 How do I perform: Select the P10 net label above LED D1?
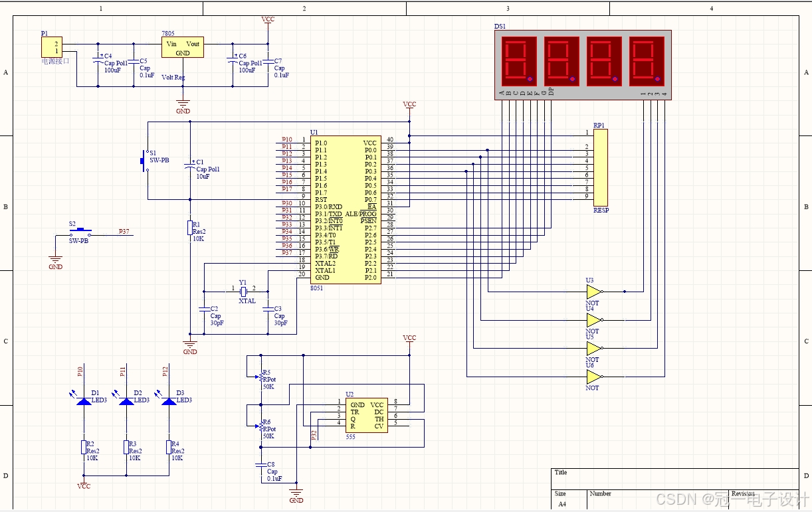pos(80,371)
